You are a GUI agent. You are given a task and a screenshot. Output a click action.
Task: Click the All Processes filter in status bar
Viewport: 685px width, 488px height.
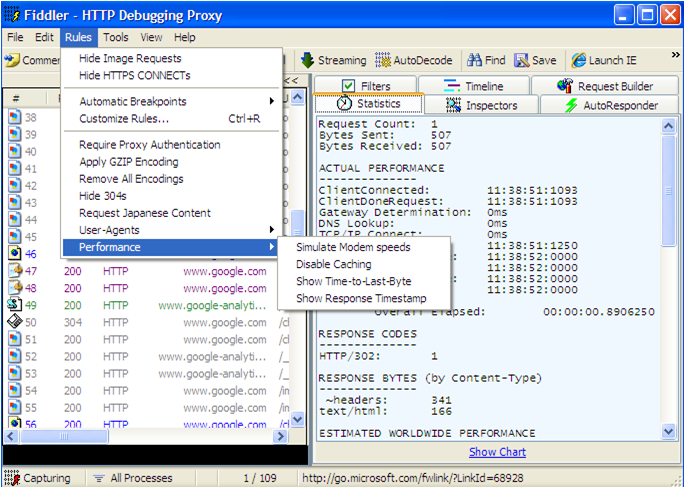tap(135, 478)
